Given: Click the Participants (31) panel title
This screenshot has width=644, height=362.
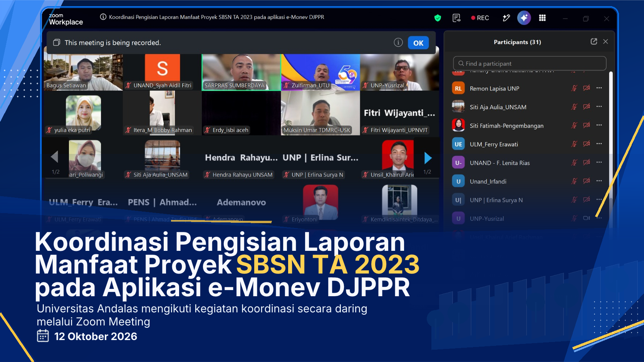Looking at the screenshot, I should (517, 42).
